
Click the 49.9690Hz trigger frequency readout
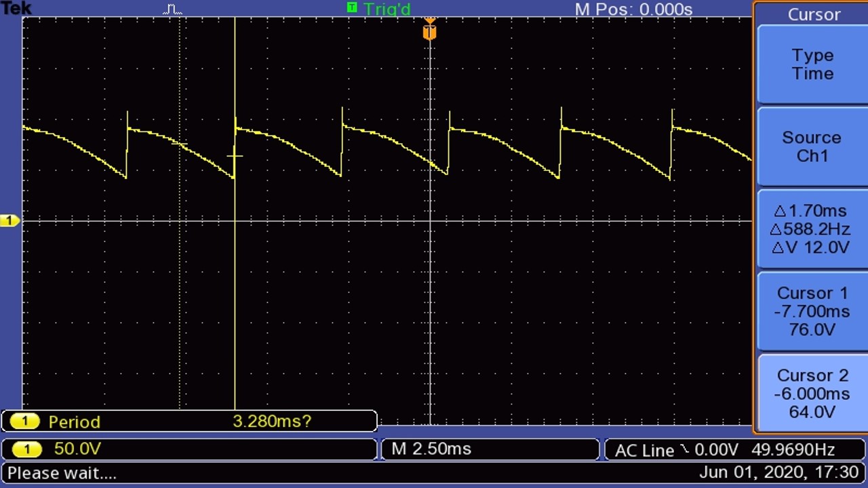793,449
